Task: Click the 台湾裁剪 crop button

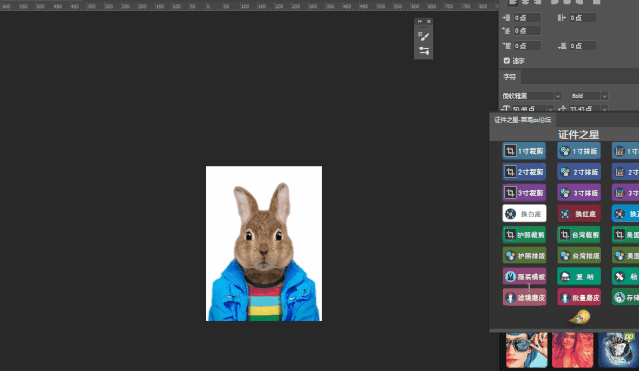Action: point(579,235)
